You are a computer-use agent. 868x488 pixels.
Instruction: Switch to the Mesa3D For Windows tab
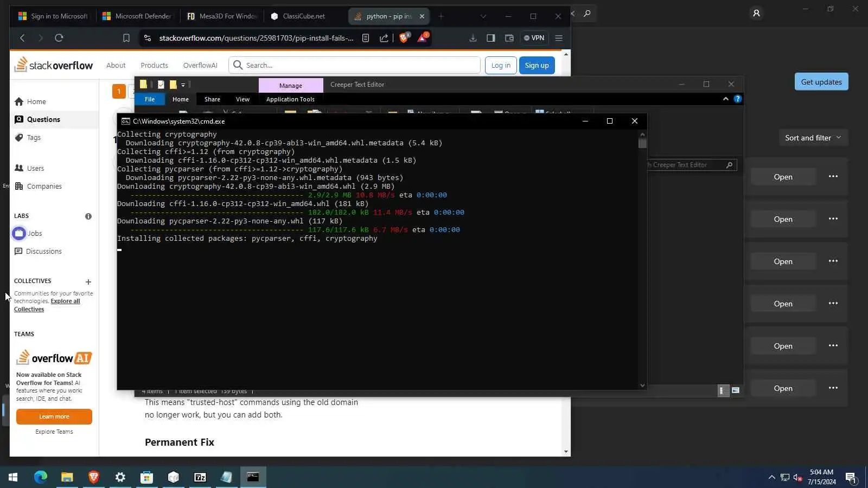pyautogui.click(x=222, y=16)
